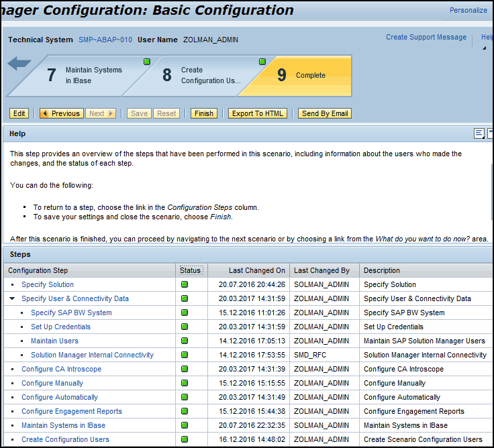Viewport: 494px width, 448px height.
Task: Click the status icon for Configure CA Introscope
Action: tap(185, 369)
